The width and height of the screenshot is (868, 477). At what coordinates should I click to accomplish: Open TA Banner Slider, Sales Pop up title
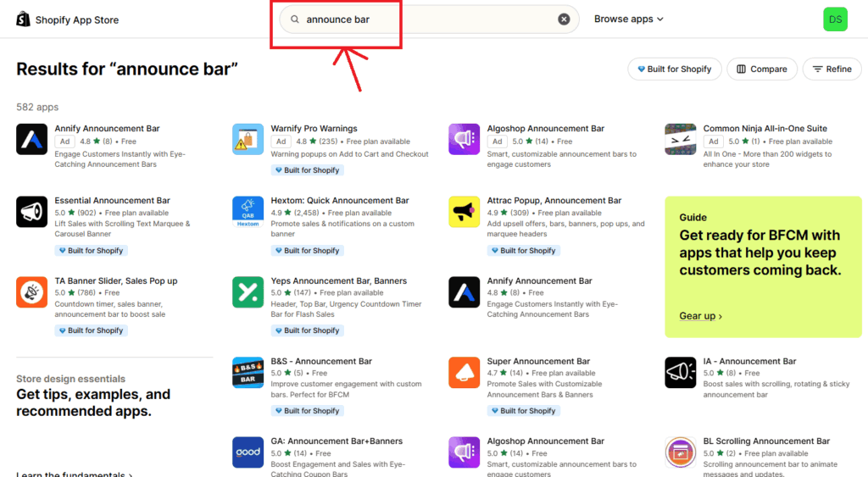115,280
